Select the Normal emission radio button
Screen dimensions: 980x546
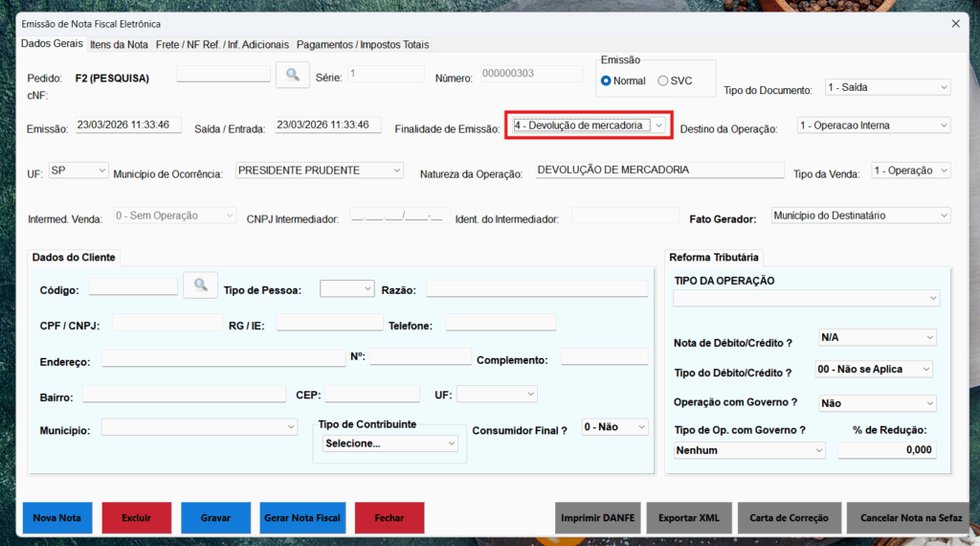point(606,81)
